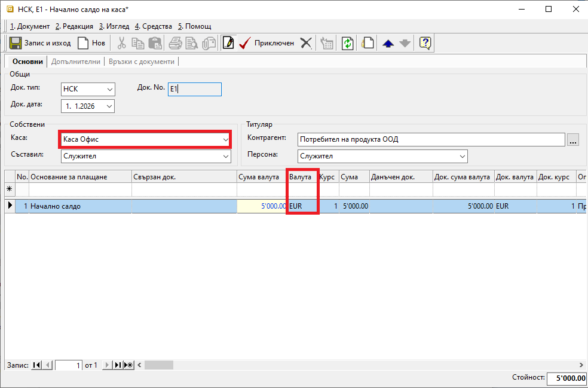Open the Документ menu
588x388 pixels.
click(30, 26)
